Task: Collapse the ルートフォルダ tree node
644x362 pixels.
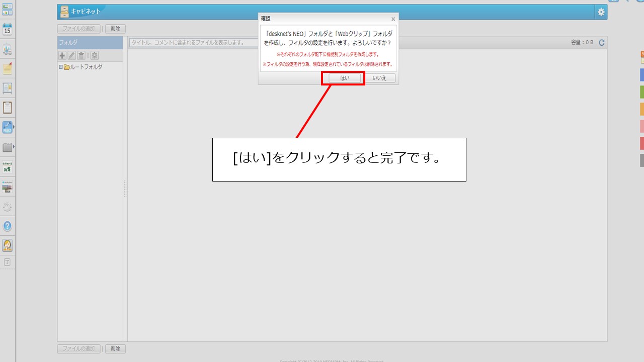Action: pyautogui.click(x=61, y=67)
